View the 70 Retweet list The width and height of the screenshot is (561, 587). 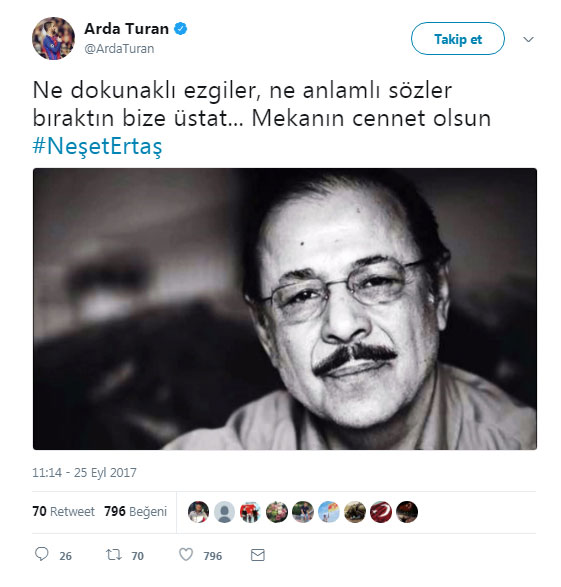tap(64, 511)
